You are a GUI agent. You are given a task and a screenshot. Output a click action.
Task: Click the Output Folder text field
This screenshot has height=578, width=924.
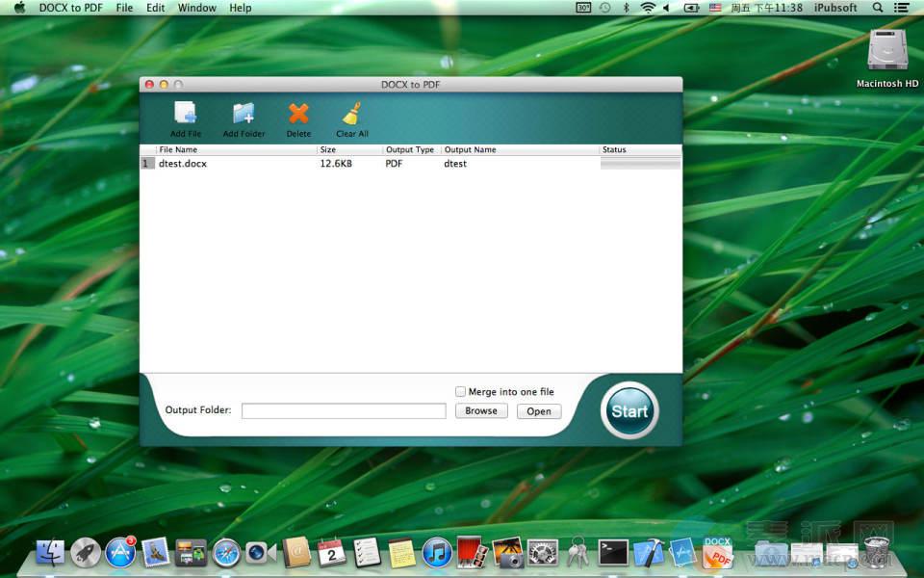pyautogui.click(x=344, y=411)
